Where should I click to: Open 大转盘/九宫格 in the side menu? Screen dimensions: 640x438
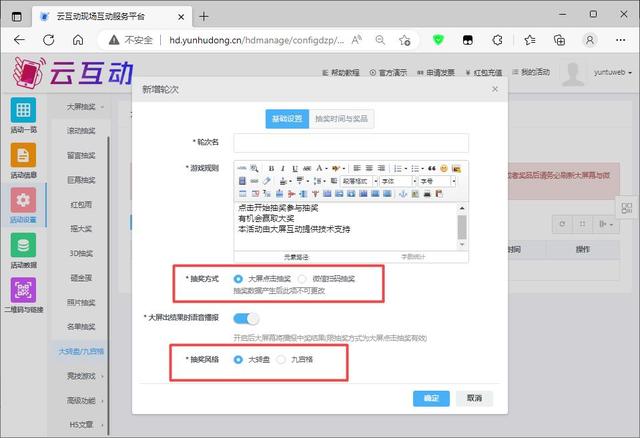[x=81, y=351]
